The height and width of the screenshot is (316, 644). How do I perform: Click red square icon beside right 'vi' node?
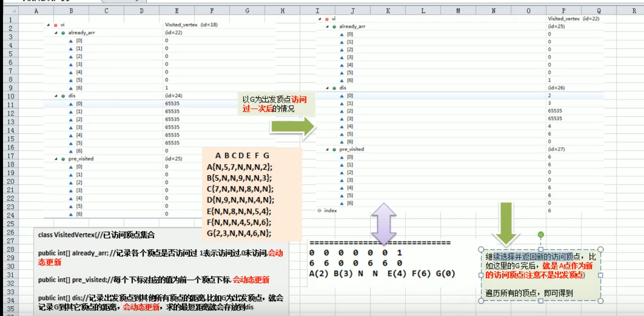tap(327, 19)
